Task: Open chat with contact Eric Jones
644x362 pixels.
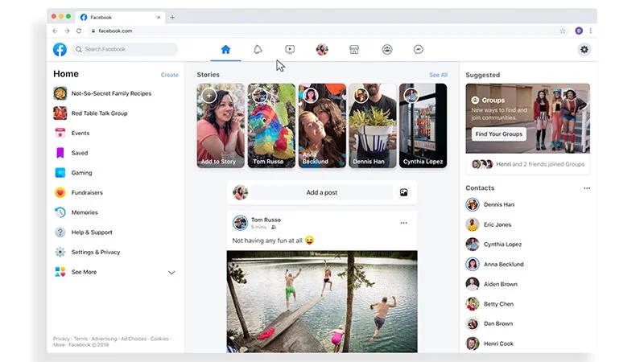Action: (x=489, y=224)
